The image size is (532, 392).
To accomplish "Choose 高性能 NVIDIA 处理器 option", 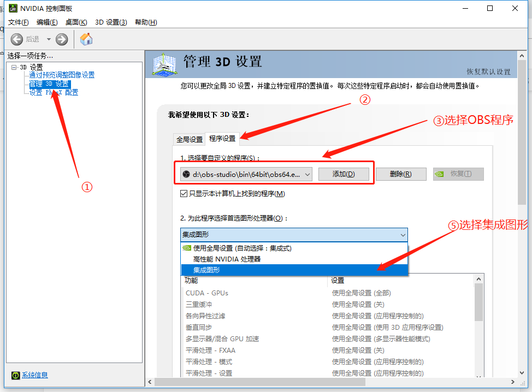I will pos(294,259).
